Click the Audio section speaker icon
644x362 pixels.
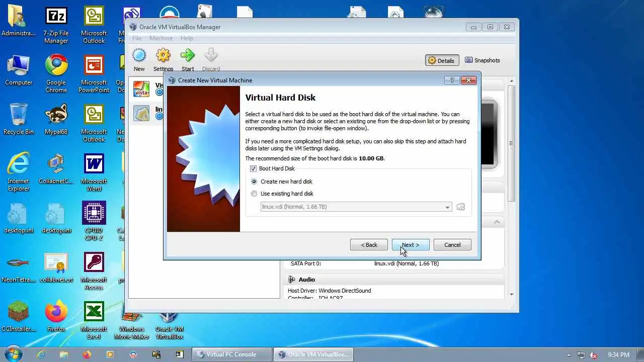292,280
